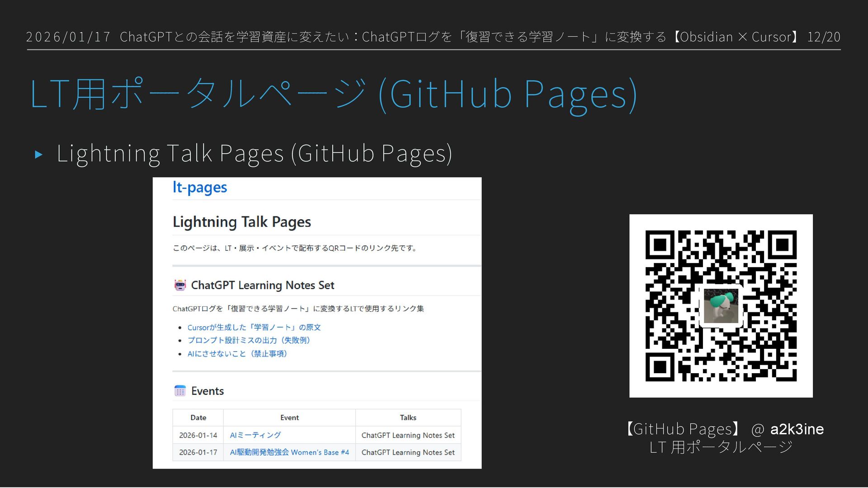Open the プロンプト設計ミスの出力（失敗例） link
Image resolution: width=868 pixels, height=488 pixels.
click(248, 340)
